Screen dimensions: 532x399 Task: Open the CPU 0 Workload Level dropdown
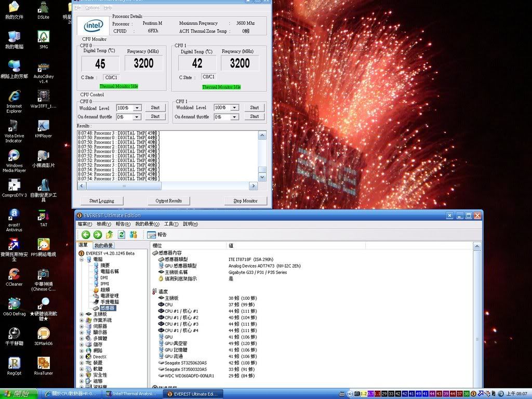pos(137,108)
